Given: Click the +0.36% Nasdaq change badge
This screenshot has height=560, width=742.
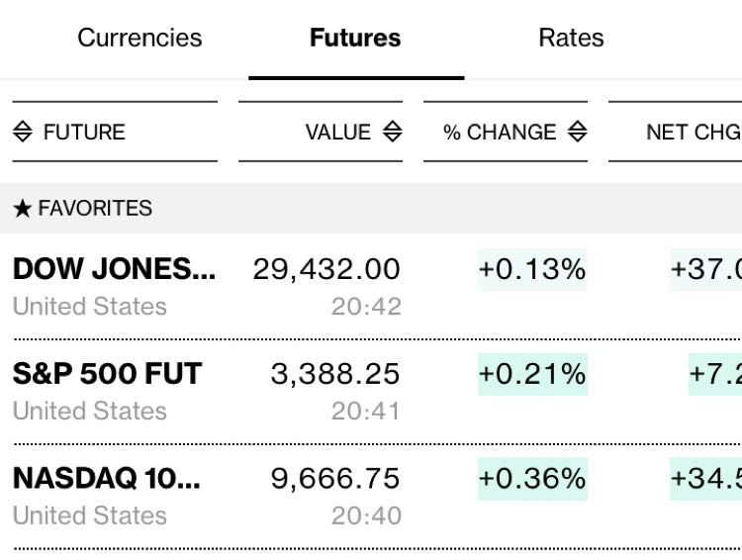Looking at the screenshot, I should 532,478.
